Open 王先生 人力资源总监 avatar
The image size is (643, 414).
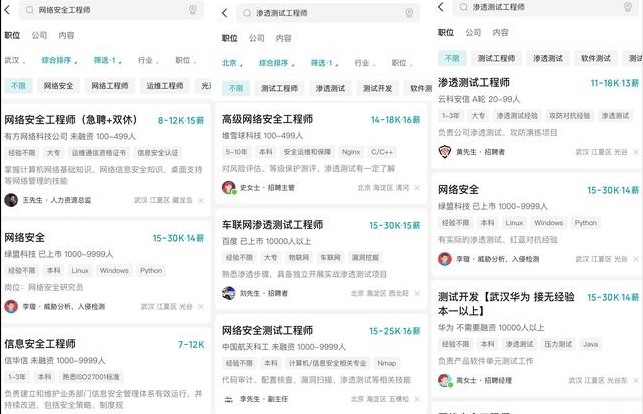pyautogui.click(x=11, y=200)
